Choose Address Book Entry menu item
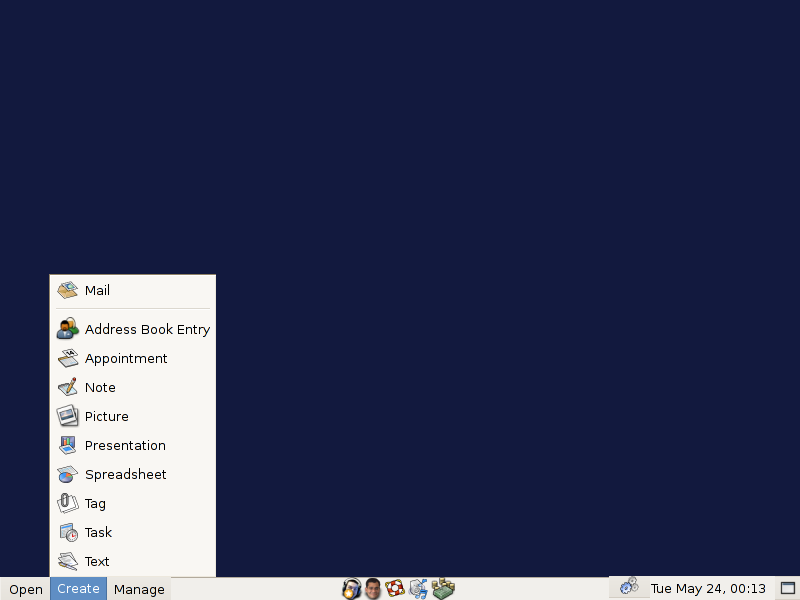 click(x=147, y=329)
